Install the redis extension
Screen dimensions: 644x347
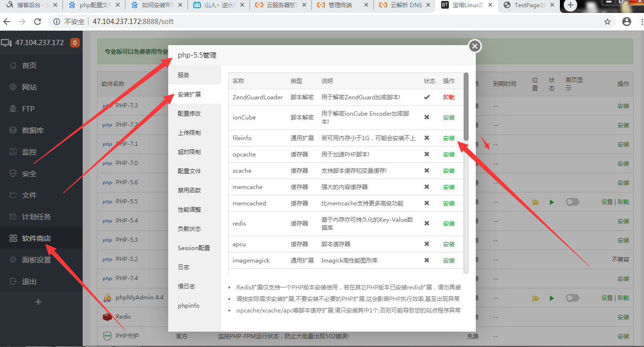coord(449,224)
